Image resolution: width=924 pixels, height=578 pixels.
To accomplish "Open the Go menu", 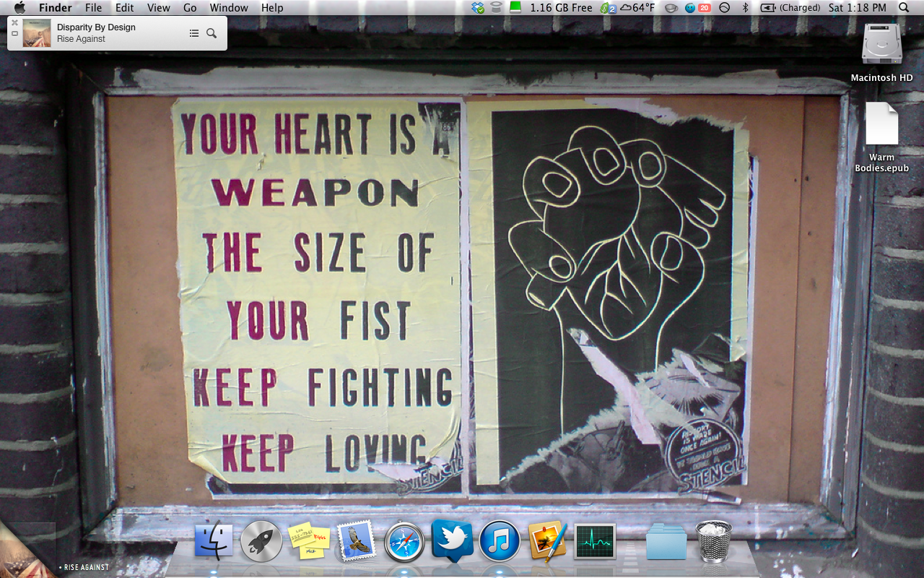I will click(x=190, y=8).
